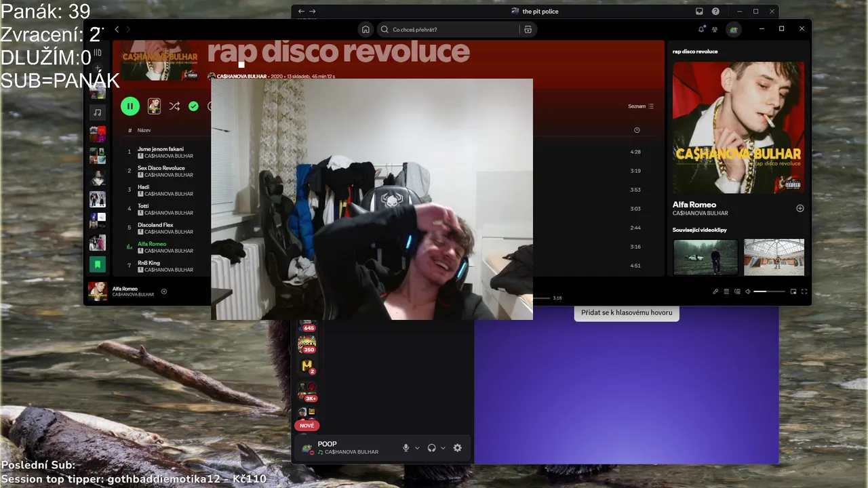The width and height of the screenshot is (868, 488).
Task: Click CA$HANOVA BULHAR artist name in right panel
Action: [701, 213]
